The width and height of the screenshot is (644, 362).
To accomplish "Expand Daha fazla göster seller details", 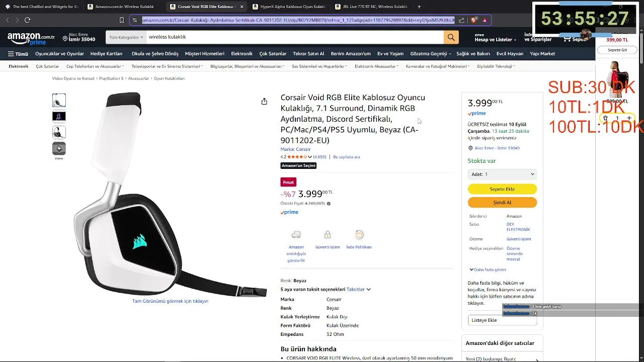I will (x=487, y=270).
